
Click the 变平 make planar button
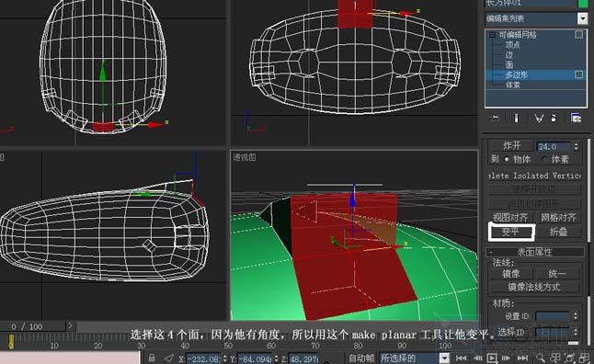coord(511,232)
